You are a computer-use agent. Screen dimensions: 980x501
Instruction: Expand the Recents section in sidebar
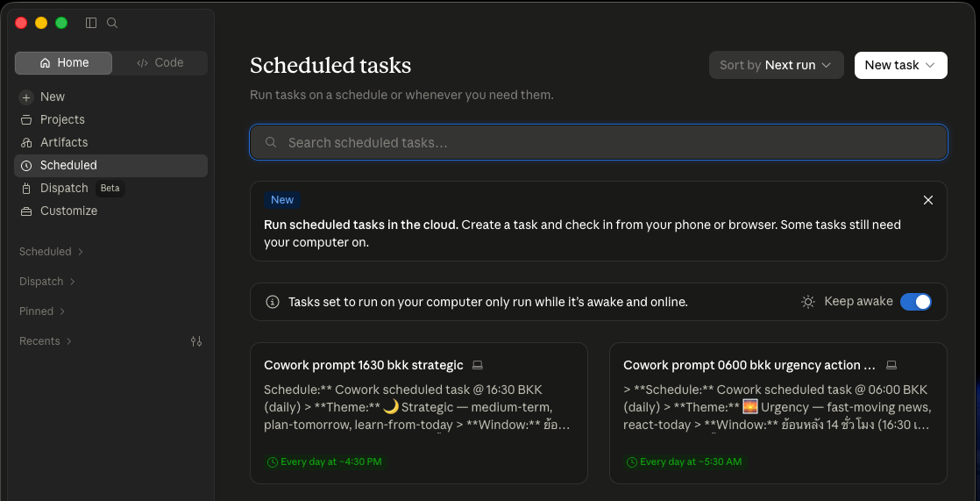tap(46, 341)
